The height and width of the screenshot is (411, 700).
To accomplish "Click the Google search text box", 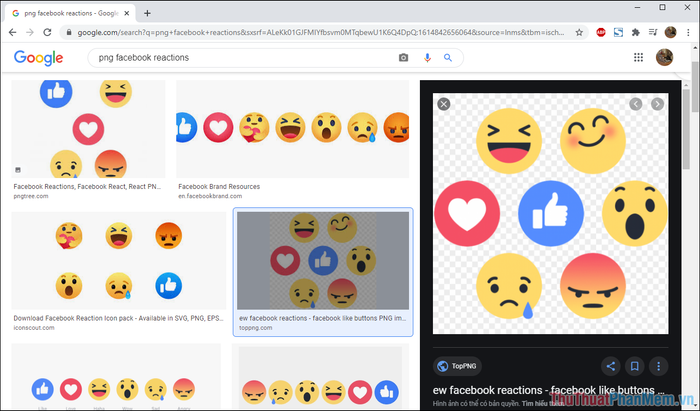I will 243,58.
